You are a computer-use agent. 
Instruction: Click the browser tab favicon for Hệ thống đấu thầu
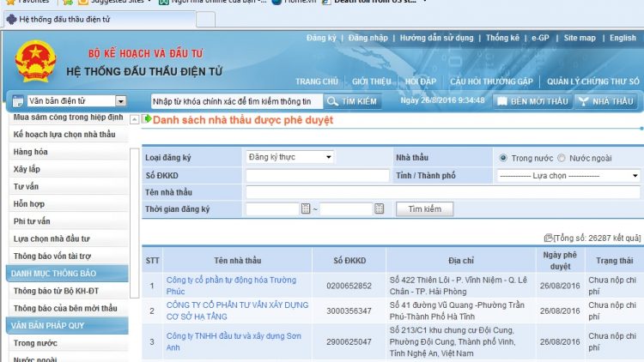[11, 19]
